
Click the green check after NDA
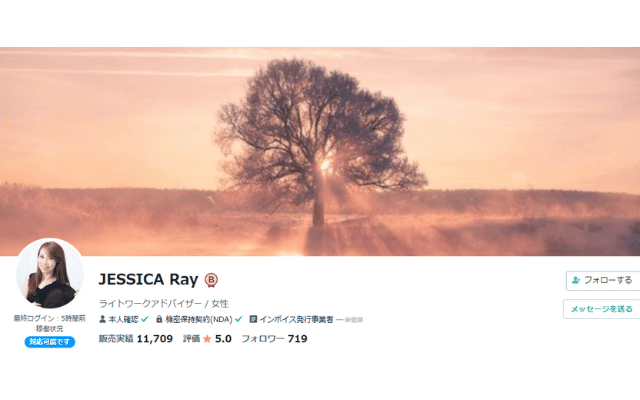238,319
